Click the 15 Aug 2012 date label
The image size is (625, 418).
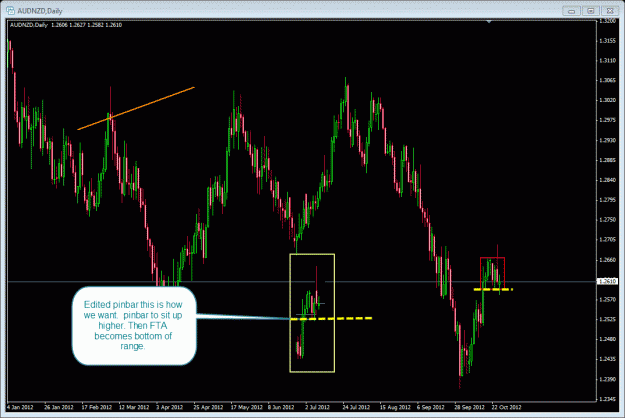(395, 407)
